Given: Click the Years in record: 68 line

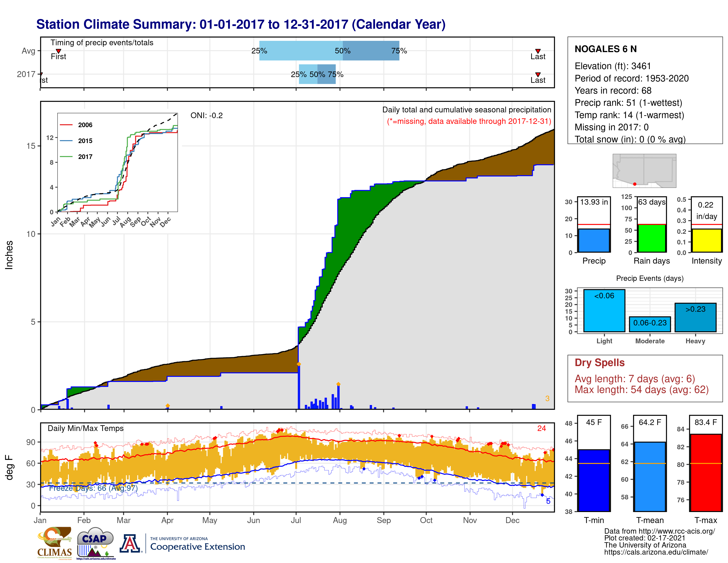Looking at the screenshot, I should click(613, 90).
